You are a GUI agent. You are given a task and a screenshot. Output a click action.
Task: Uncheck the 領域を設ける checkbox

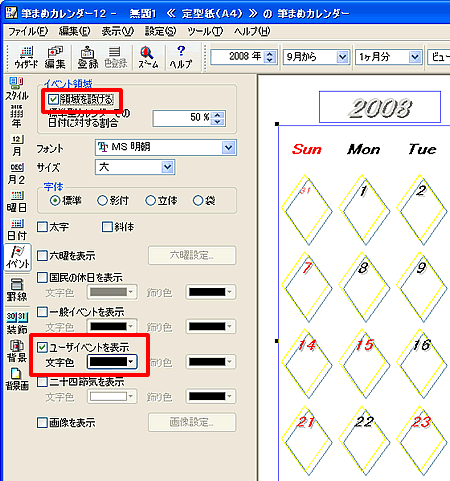click(53, 99)
